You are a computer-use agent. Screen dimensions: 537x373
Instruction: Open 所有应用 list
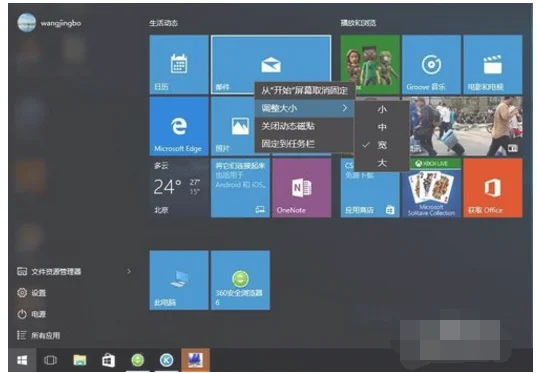[38, 335]
